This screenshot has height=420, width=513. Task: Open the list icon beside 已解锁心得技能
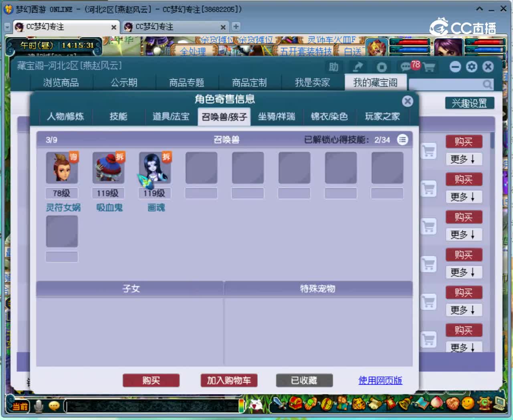pyautogui.click(x=402, y=139)
